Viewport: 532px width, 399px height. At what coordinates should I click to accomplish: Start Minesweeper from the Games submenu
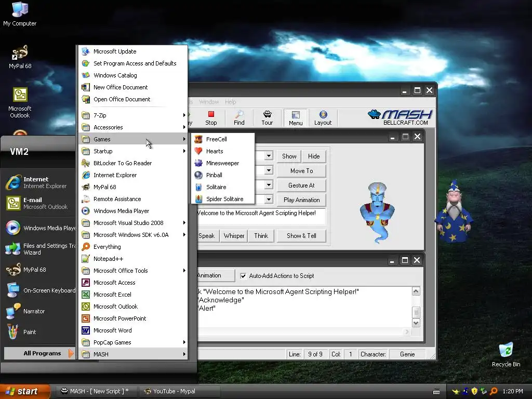222,163
